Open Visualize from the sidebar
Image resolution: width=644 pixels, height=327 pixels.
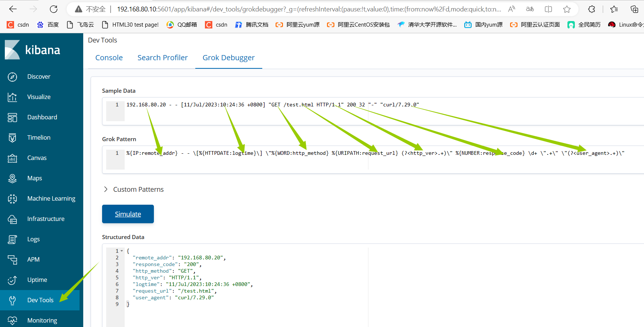coord(39,97)
